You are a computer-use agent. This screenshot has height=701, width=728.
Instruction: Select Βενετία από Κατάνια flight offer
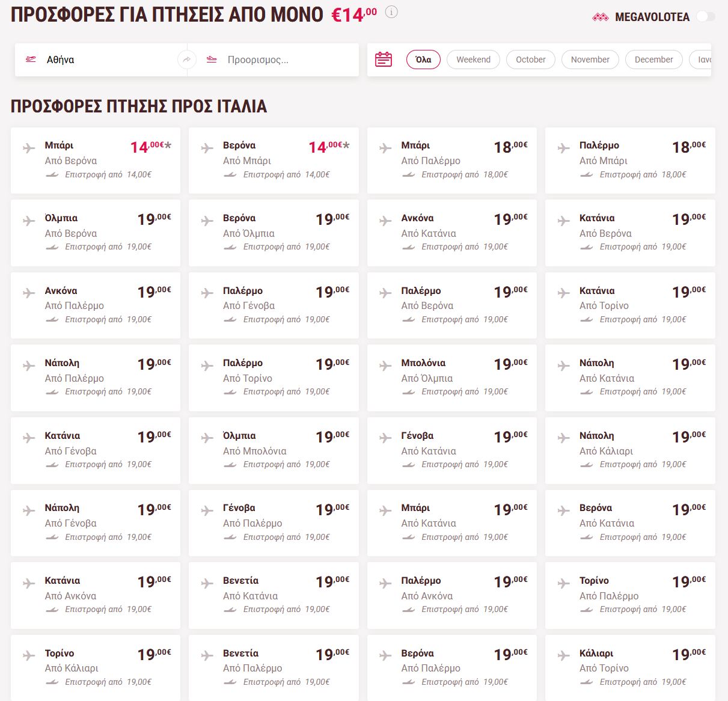coord(274,595)
